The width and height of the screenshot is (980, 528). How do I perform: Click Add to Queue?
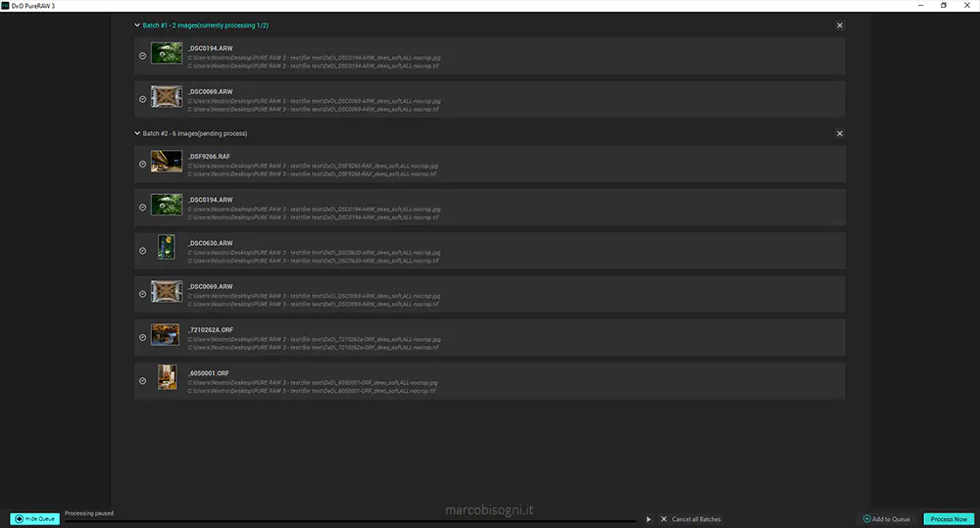pyautogui.click(x=886, y=519)
